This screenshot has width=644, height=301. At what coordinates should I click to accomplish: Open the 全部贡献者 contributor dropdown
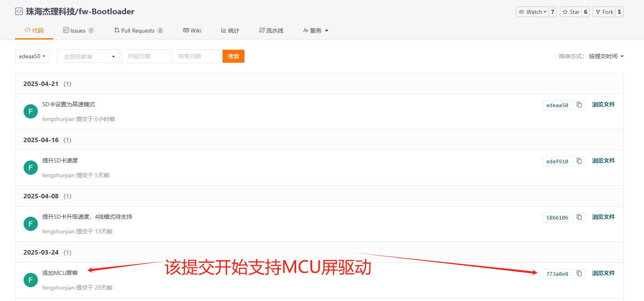pos(89,56)
